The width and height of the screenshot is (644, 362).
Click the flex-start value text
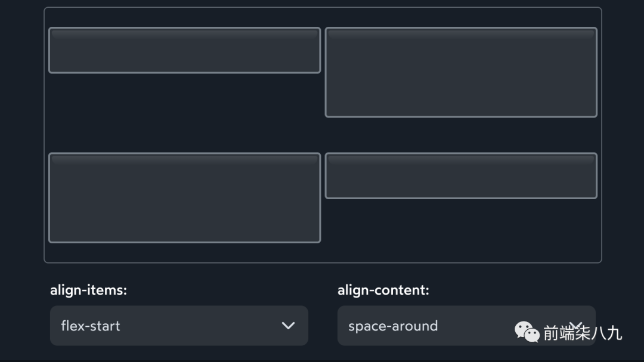click(x=91, y=326)
